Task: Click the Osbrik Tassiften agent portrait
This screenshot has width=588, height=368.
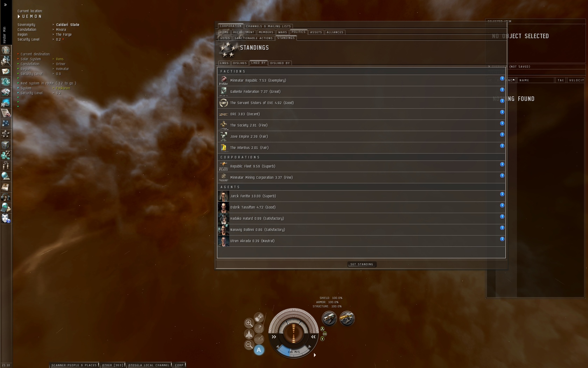Action: 224,207
